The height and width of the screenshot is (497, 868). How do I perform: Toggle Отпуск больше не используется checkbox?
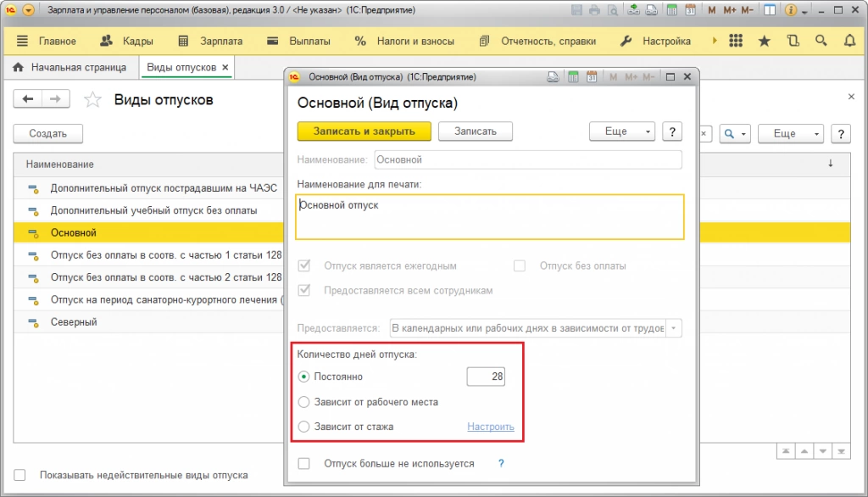[304, 463]
